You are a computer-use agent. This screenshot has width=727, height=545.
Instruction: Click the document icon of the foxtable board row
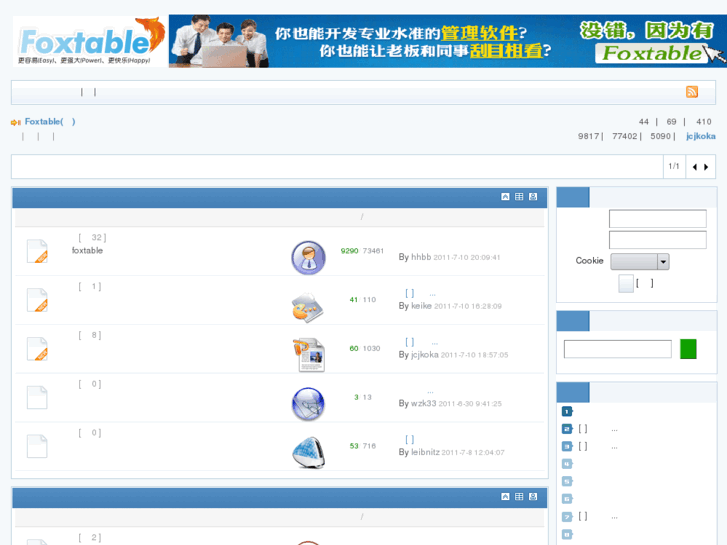coord(37,251)
